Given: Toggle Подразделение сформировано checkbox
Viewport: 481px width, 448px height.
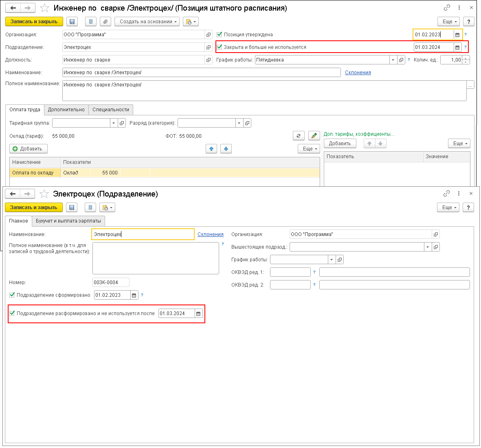Looking at the screenshot, I should coord(12,295).
